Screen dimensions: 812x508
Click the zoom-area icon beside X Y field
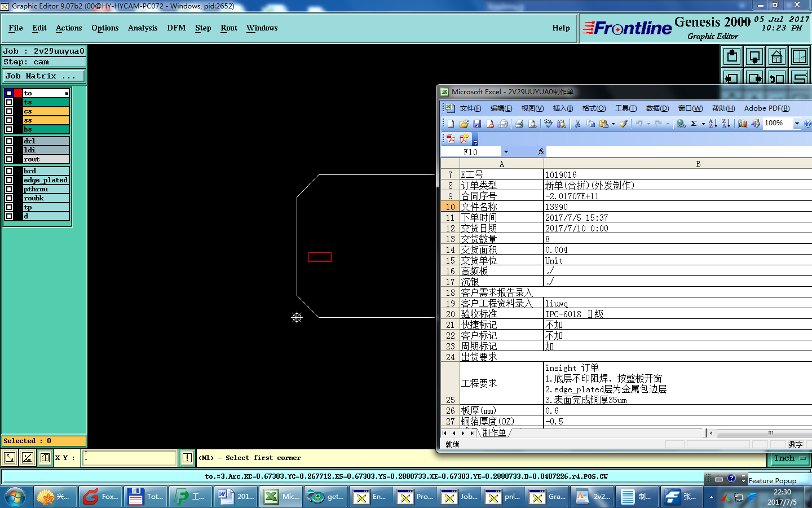click(10, 458)
